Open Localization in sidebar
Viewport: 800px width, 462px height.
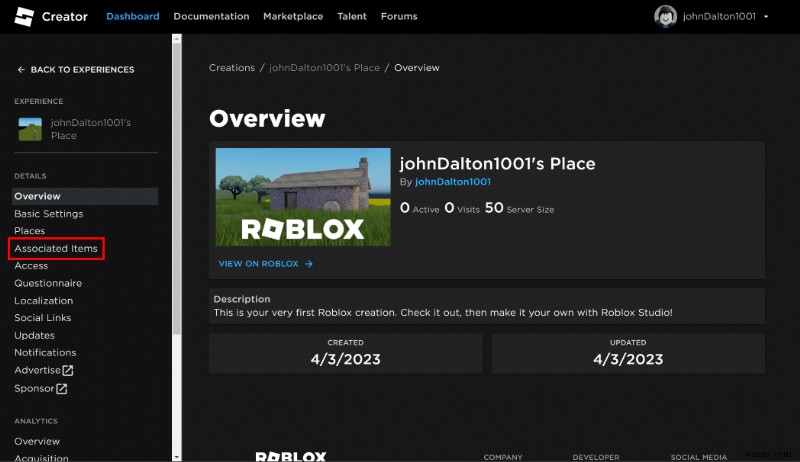(43, 301)
